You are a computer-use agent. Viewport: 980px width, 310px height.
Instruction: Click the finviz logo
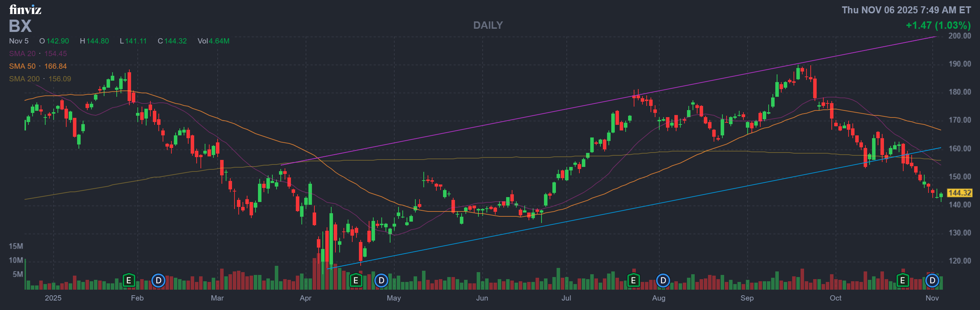[x=25, y=9]
